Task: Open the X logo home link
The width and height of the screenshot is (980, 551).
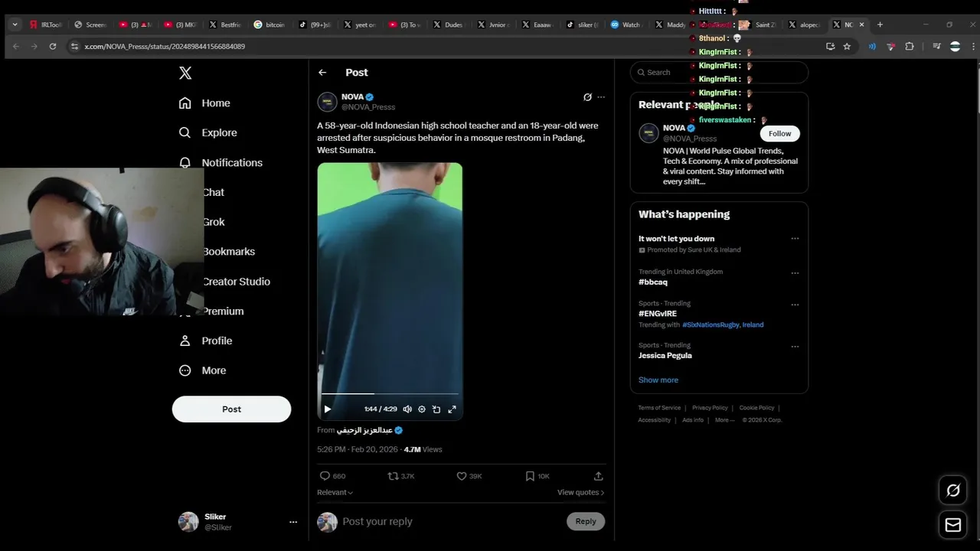Action: pos(185,73)
